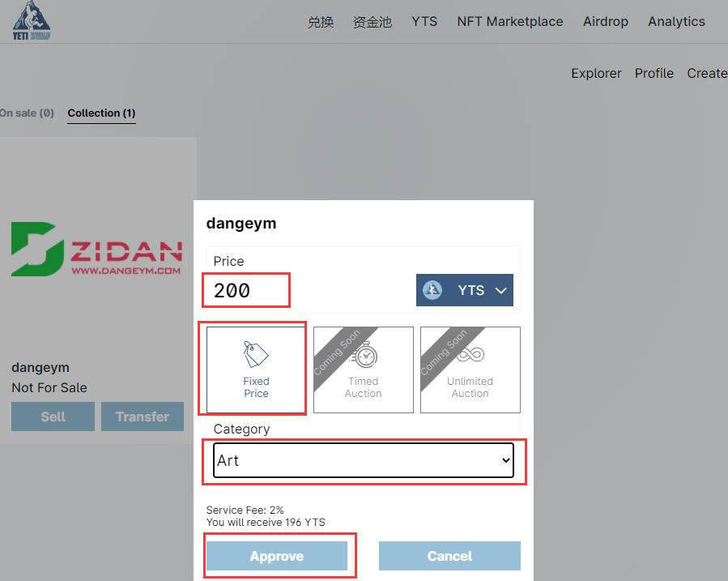The height and width of the screenshot is (581, 728).
Task: Switch to the On sale (0) tab
Action: (x=27, y=113)
